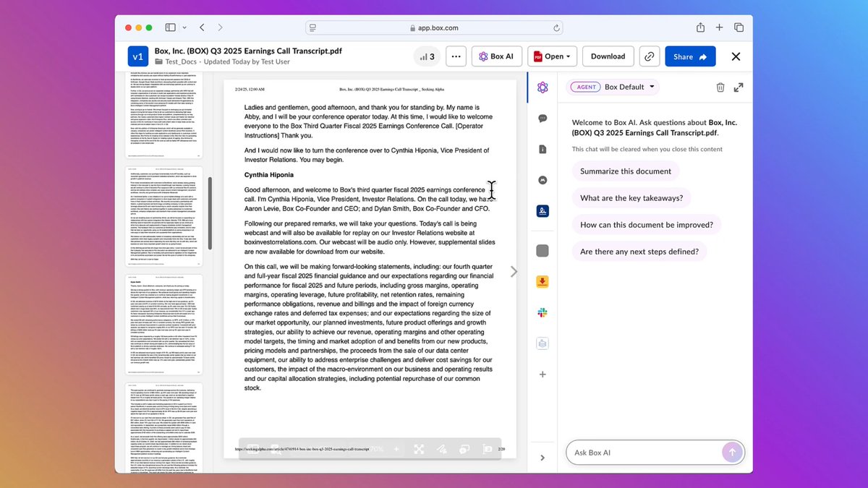Open the file insights counter showing 3
Image resolution: width=868 pixels, height=488 pixels.
coord(427,56)
